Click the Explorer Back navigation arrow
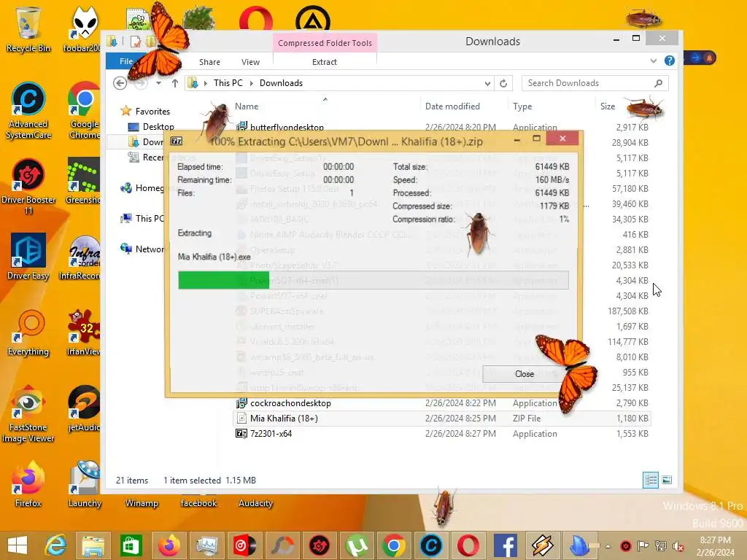 click(120, 83)
